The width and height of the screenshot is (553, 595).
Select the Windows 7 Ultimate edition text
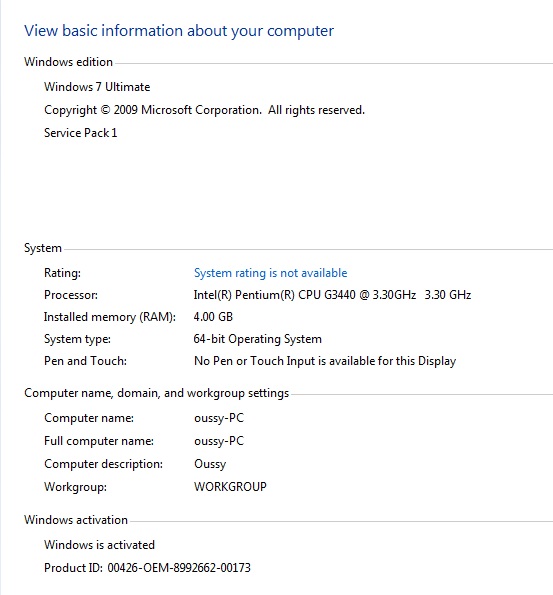coord(97,87)
